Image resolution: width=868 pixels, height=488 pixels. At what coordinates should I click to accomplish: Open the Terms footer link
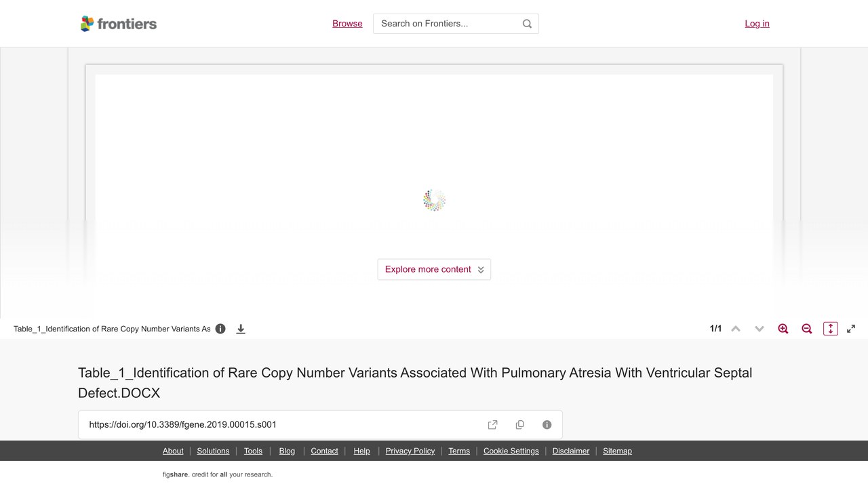(x=459, y=451)
